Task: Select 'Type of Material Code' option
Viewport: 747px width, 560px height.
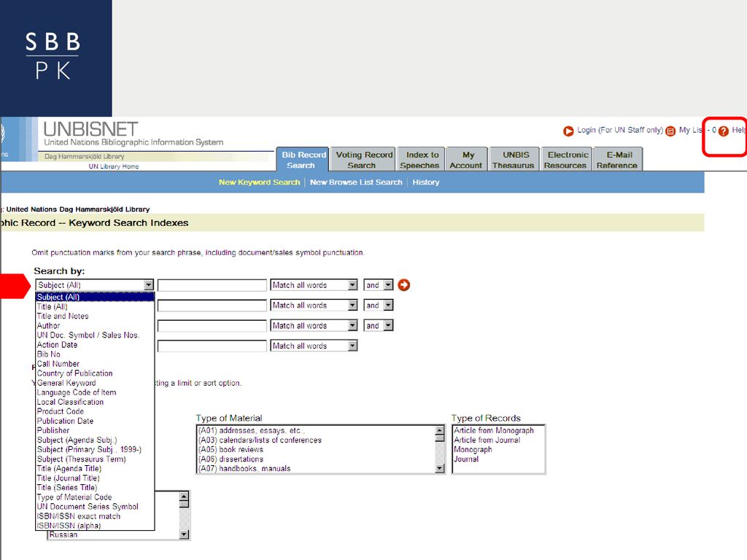Action: (x=95, y=497)
